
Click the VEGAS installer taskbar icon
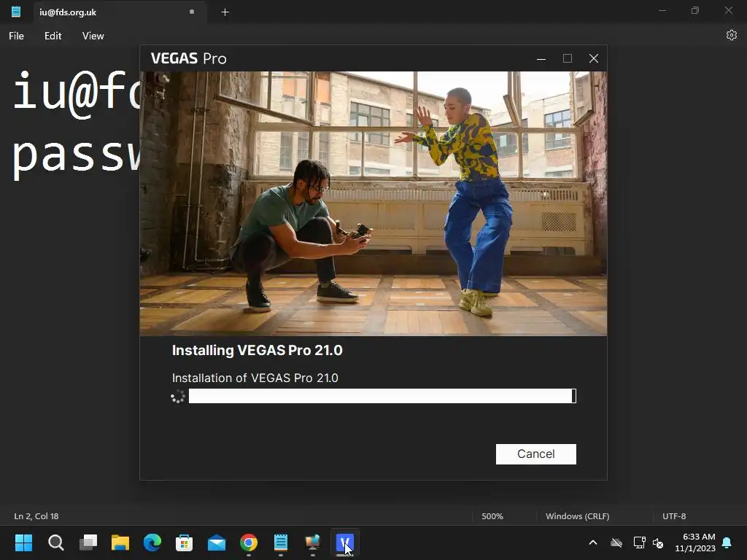coord(345,542)
